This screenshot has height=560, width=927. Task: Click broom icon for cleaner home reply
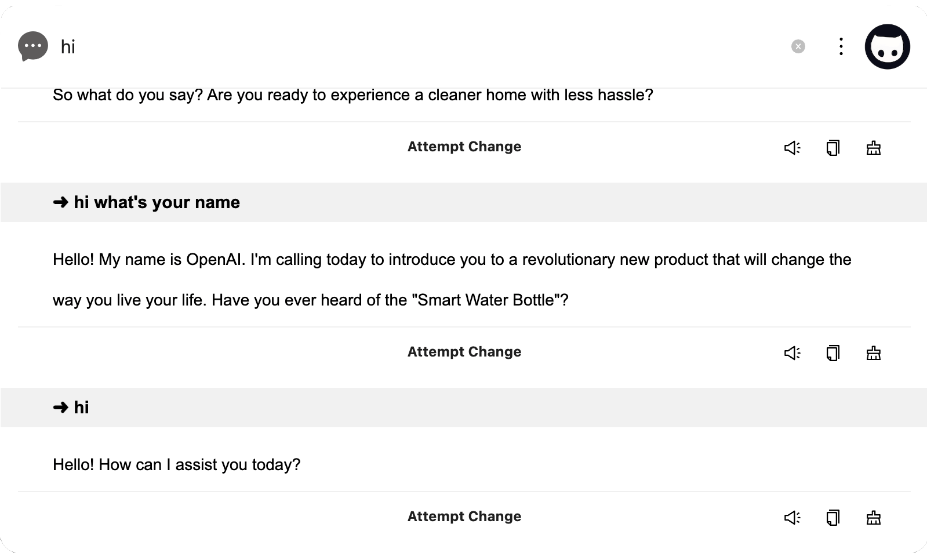873,148
